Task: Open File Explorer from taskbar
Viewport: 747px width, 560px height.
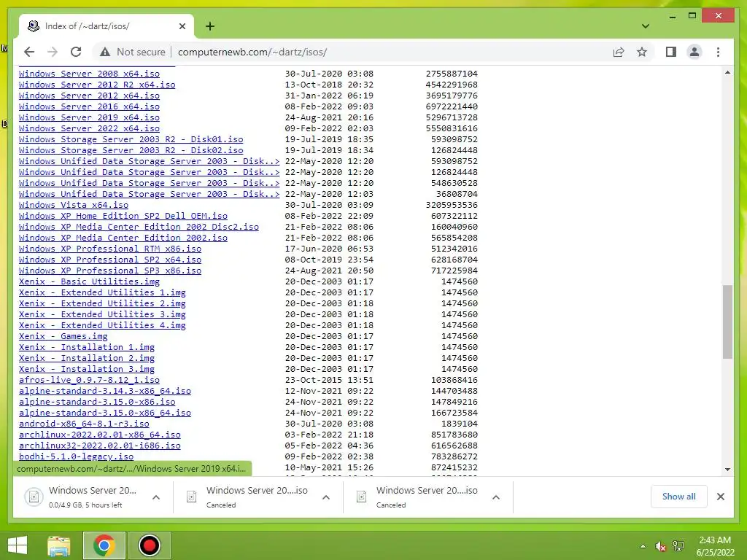Action: click(59, 545)
